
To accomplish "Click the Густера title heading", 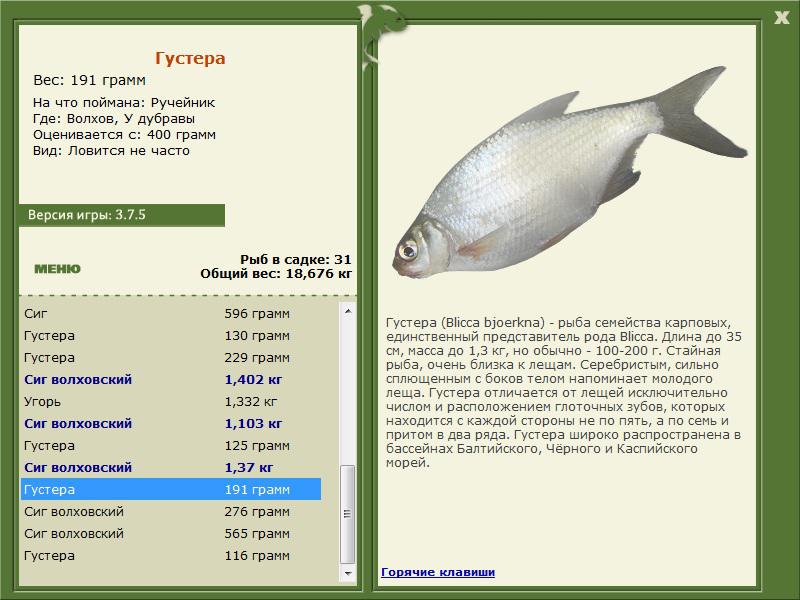I will 190,58.
